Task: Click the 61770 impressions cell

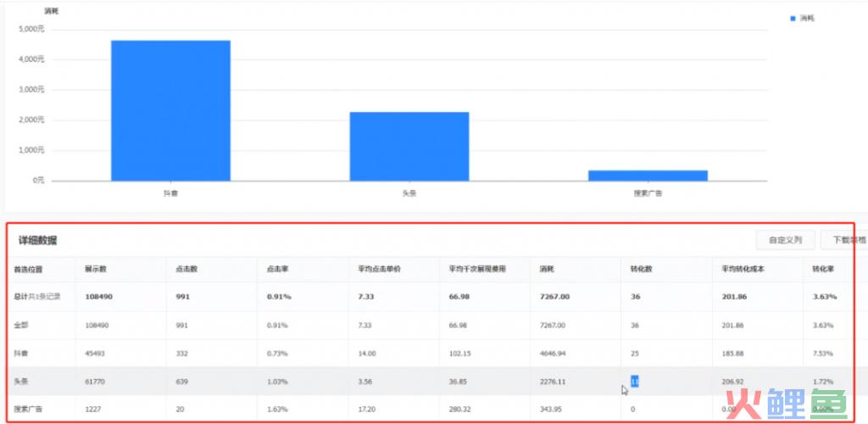Action: pyautogui.click(x=95, y=382)
